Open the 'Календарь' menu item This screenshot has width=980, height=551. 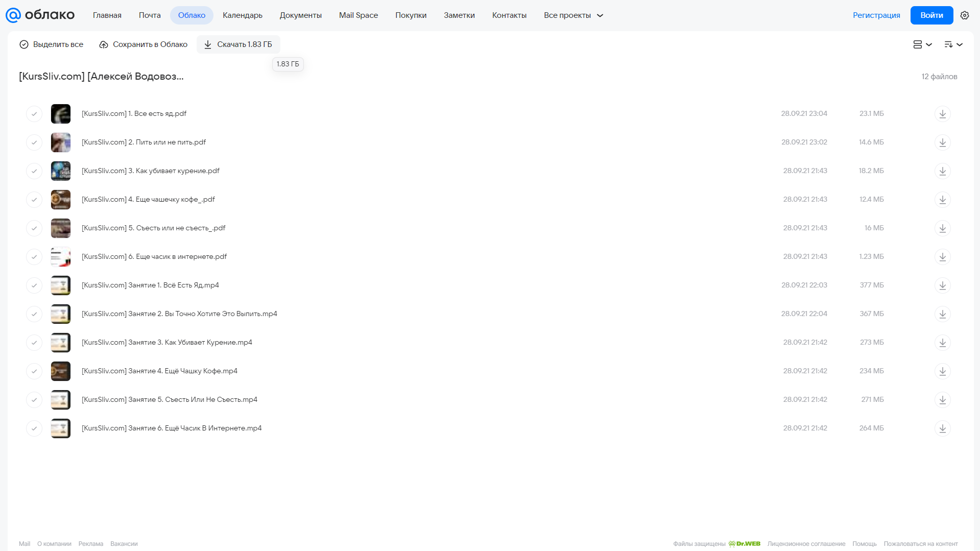243,15
